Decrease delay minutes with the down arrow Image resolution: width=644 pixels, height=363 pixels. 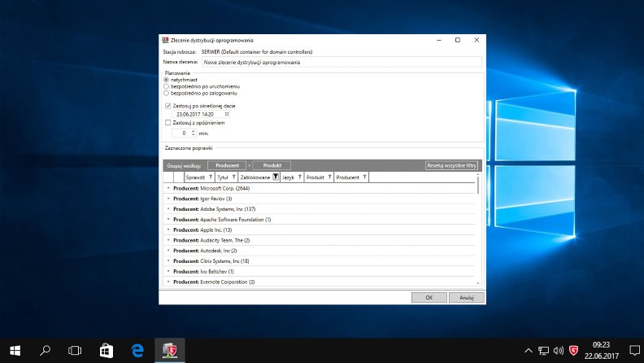pos(193,135)
